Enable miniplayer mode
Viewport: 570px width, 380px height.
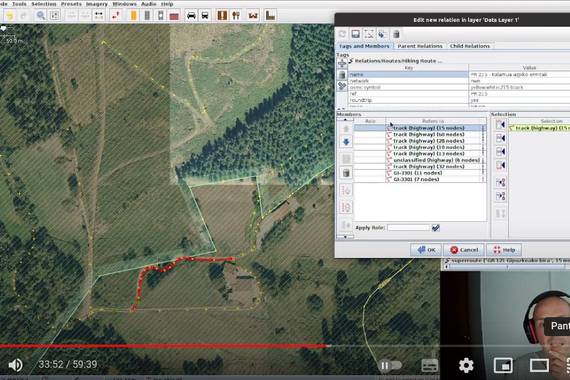(x=503, y=365)
